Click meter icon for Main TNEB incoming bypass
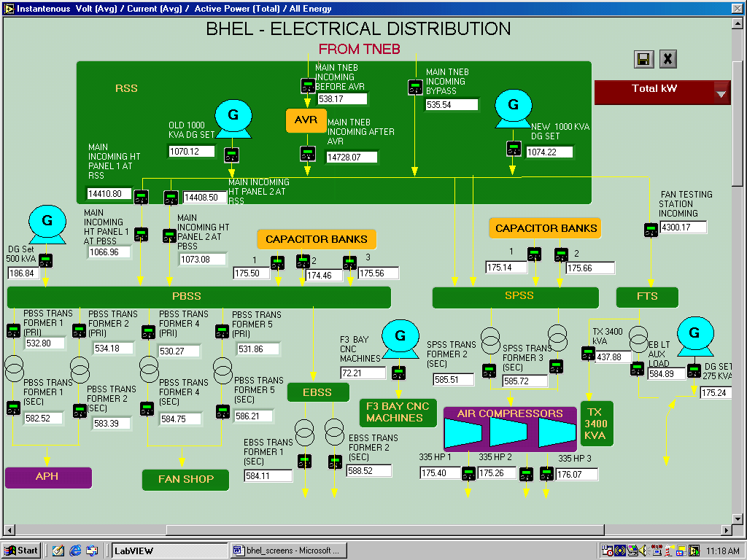This screenshot has height=560, width=747. click(415, 87)
